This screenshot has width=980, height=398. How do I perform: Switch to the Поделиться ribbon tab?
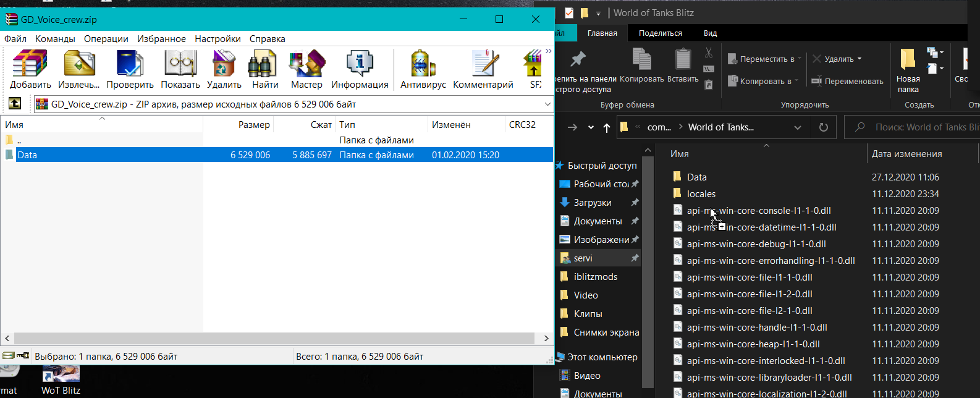(x=661, y=33)
